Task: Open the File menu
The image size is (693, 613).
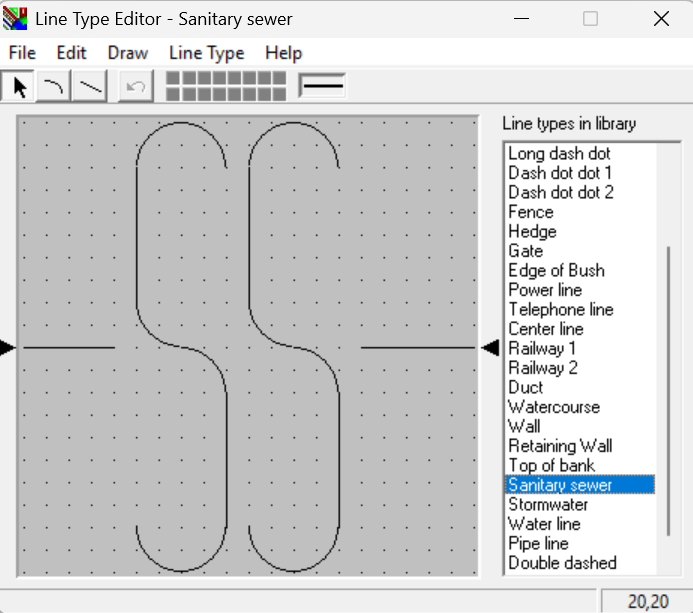Action: 22,53
